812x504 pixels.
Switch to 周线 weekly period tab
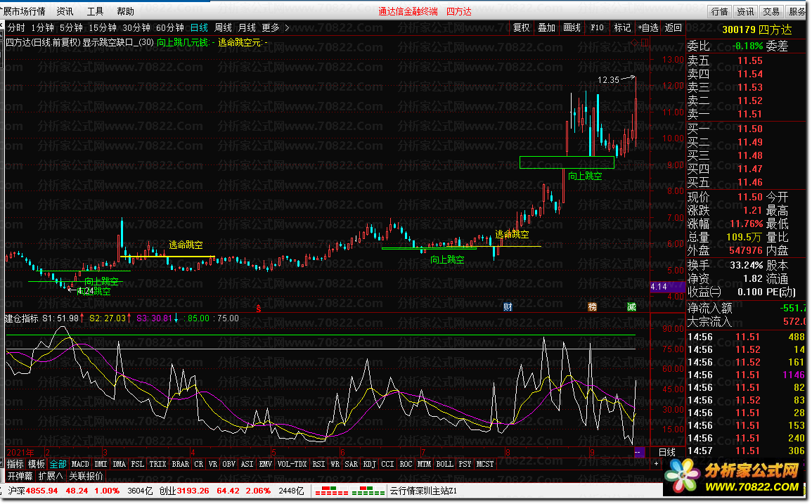click(223, 28)
